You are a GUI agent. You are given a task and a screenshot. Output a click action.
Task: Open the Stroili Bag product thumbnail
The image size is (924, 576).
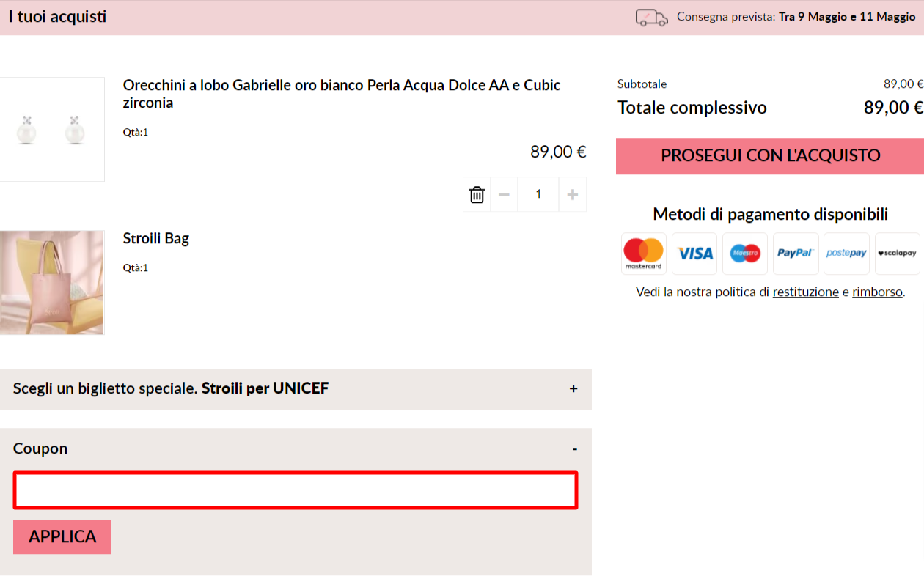[52, 283]
